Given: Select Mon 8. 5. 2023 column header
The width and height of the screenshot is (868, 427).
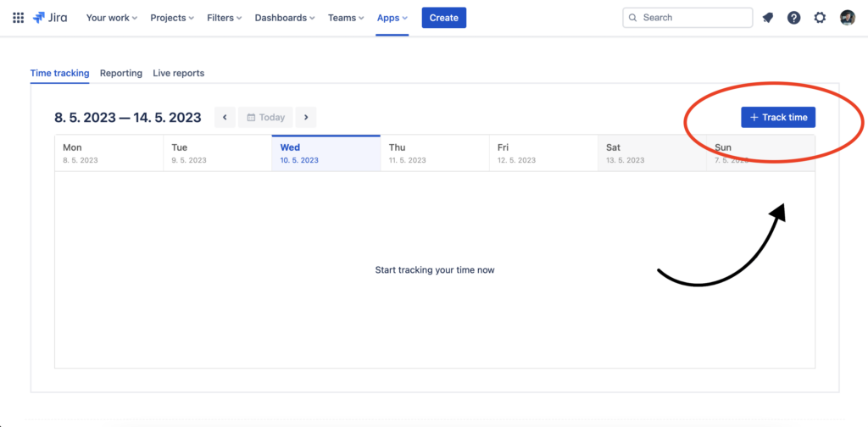Looking at the screenshot, I should click(109, 153).
